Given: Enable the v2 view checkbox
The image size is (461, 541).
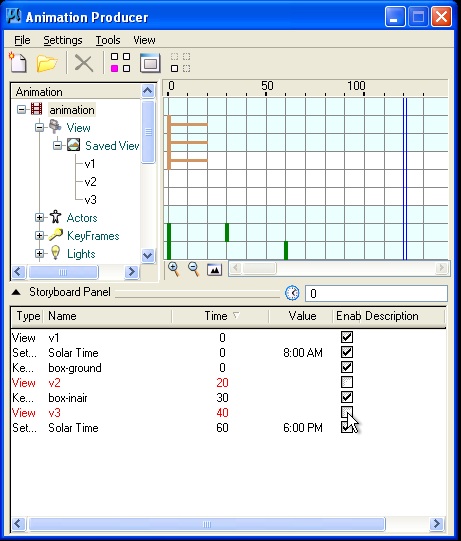Looking at the screenshot, I should (x=347, y=382).
